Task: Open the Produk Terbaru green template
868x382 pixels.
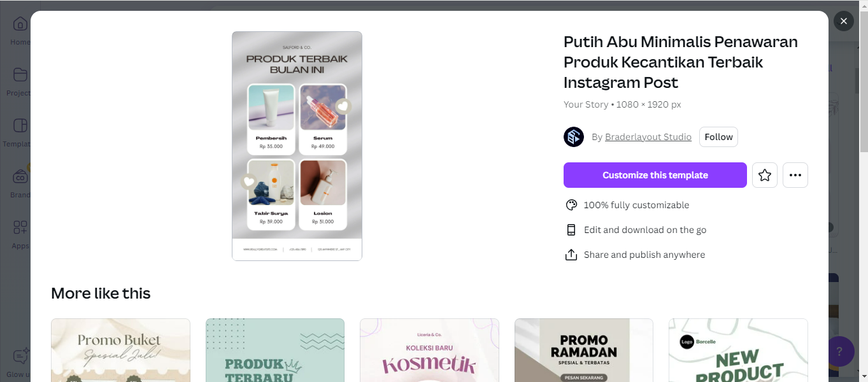Action: click(x=274, y=350)
